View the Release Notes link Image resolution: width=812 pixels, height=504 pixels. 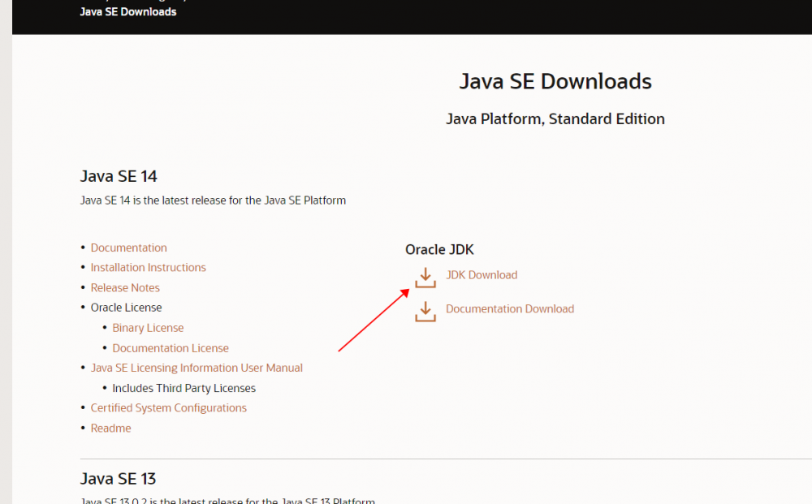[125, 288]
